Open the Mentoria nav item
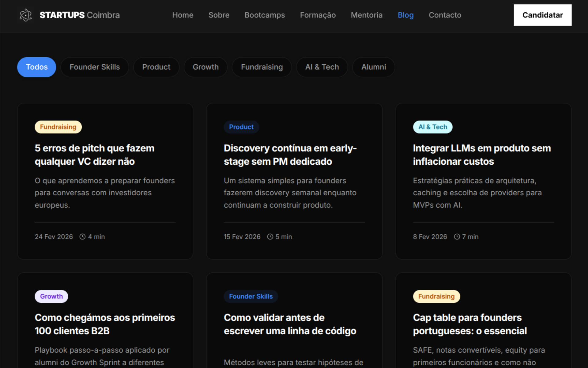This screenshot has width=588, height=368. (x=367, y=15)
